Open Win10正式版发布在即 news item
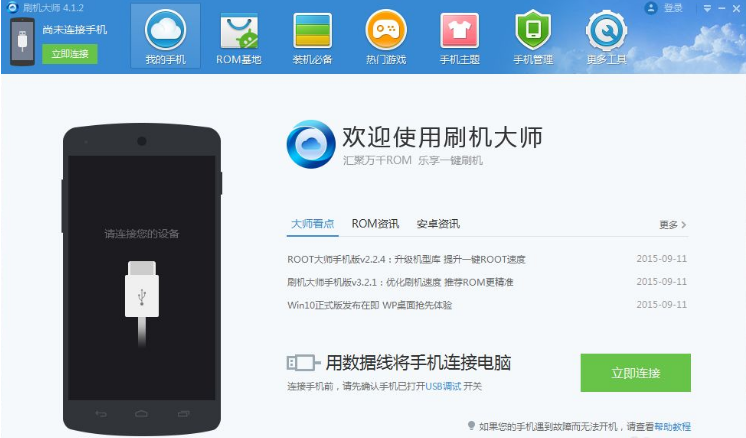746x438 pixels. [x=369, y=305]
